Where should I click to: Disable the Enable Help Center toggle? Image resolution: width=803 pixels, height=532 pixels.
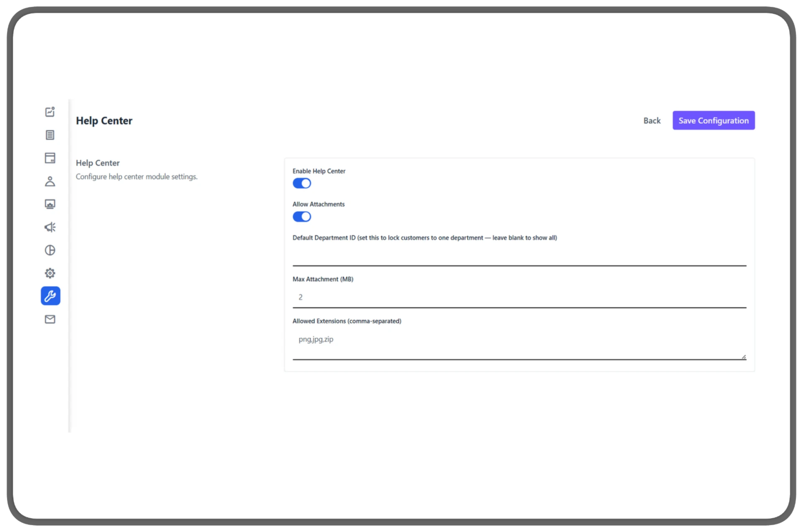(301, 182)
